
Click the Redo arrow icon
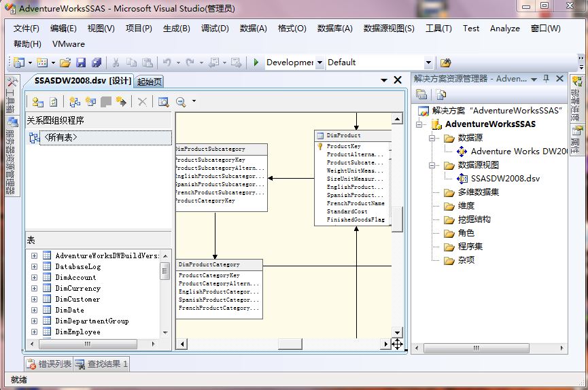click(190, 63)
